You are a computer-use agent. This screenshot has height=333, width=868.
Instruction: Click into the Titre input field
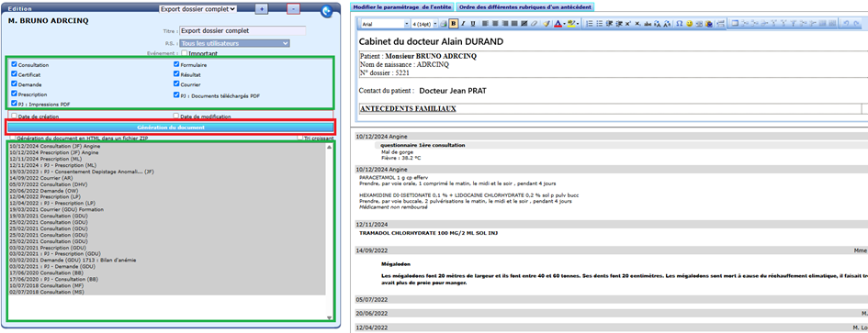[242, 31]
